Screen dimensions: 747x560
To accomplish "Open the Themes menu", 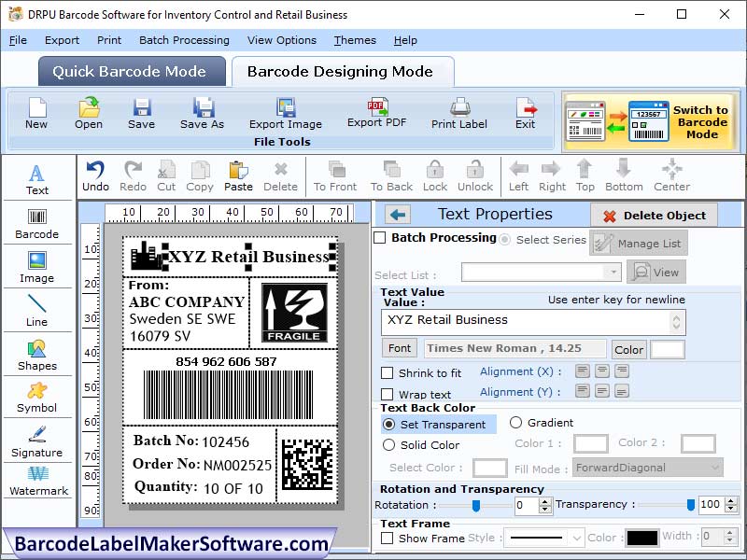I will 355,40.
